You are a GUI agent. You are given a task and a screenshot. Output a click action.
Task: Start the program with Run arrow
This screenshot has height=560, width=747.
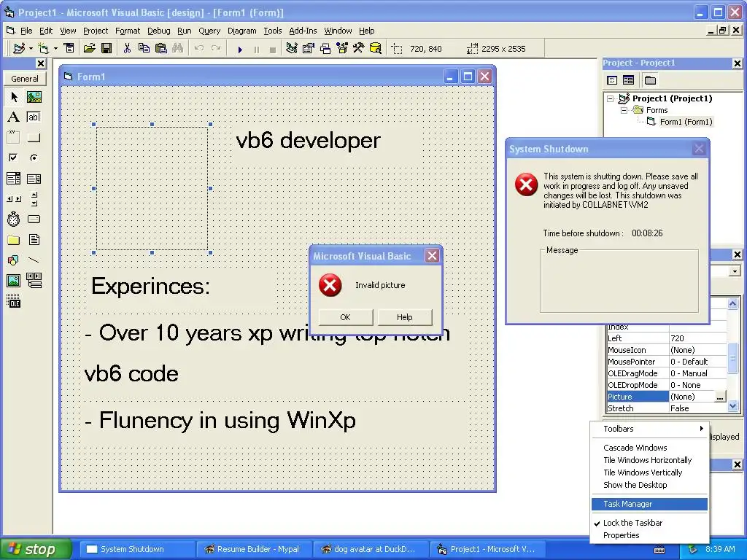pos(240,49)
